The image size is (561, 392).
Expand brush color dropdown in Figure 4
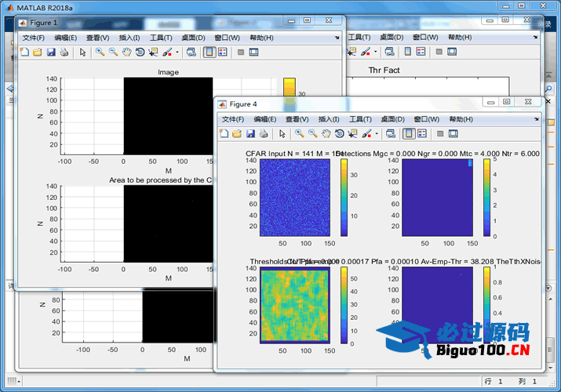pos(377,133)
